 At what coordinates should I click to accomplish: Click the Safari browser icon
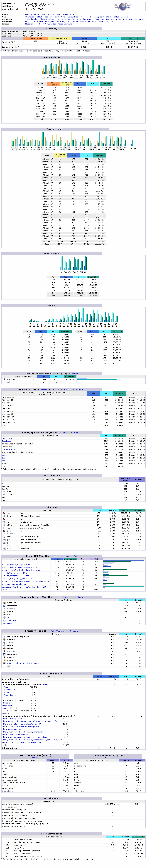[4, 642]
